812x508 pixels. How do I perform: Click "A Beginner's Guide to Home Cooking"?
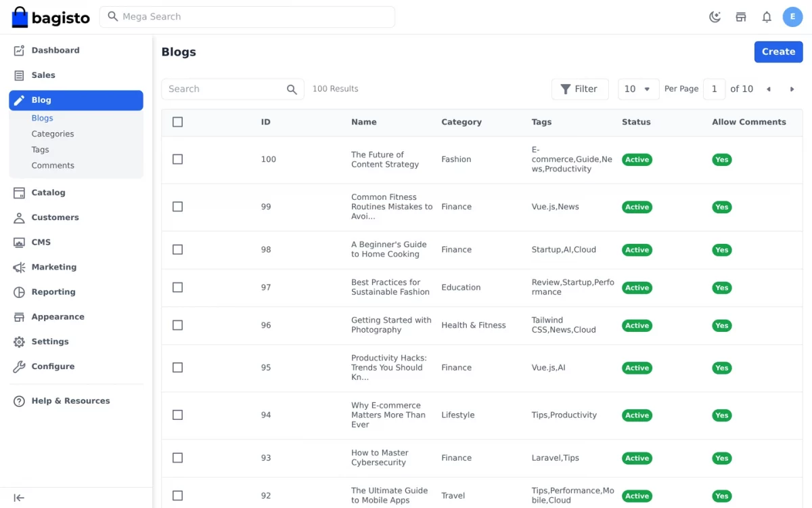(389, 249)
